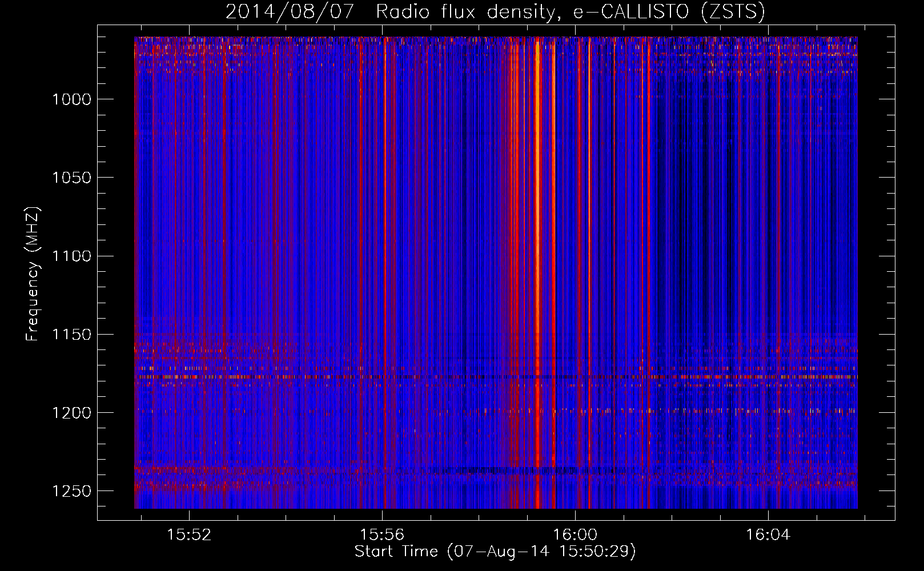
Task: Click the 1100 frequency tick label
Action: click(71, 256)
